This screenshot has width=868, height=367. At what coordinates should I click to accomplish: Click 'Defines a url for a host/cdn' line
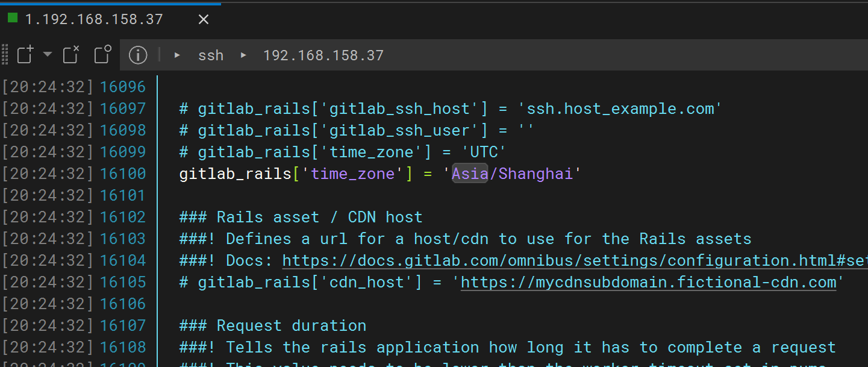coord(465,239)
